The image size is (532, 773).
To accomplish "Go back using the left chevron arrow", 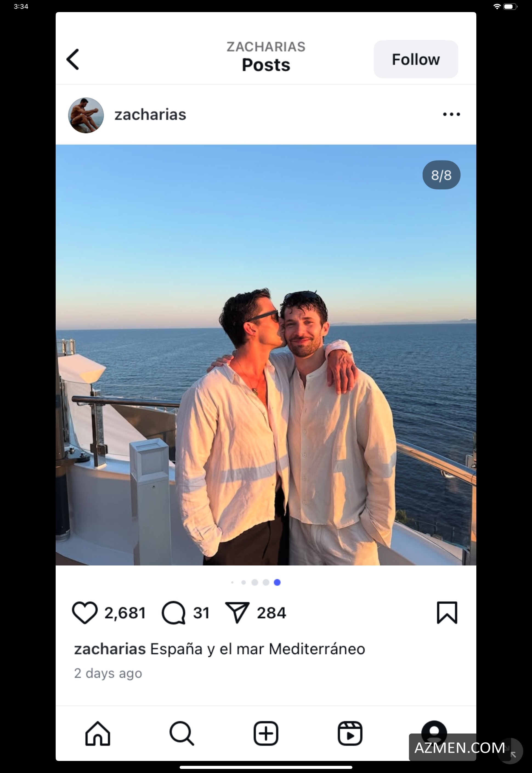I will click(73, 59).
